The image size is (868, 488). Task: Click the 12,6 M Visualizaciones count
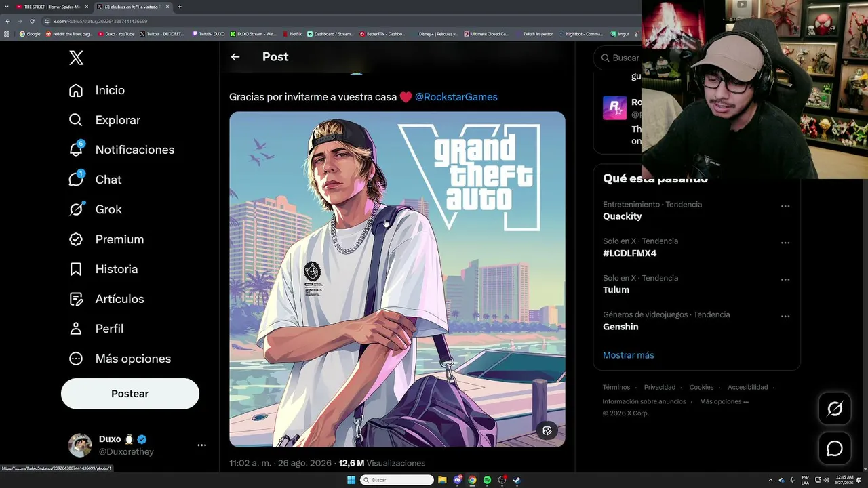[x=382, y=463]
